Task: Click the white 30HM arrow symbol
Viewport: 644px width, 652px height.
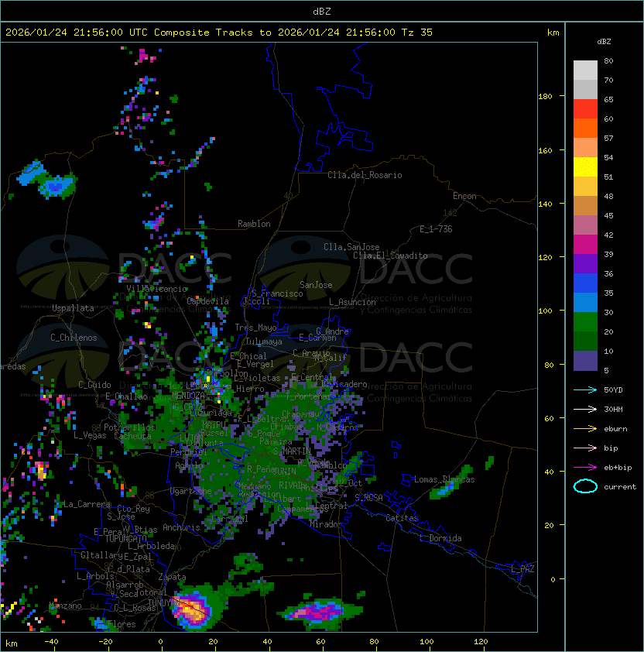Action: tap(585, 409)
